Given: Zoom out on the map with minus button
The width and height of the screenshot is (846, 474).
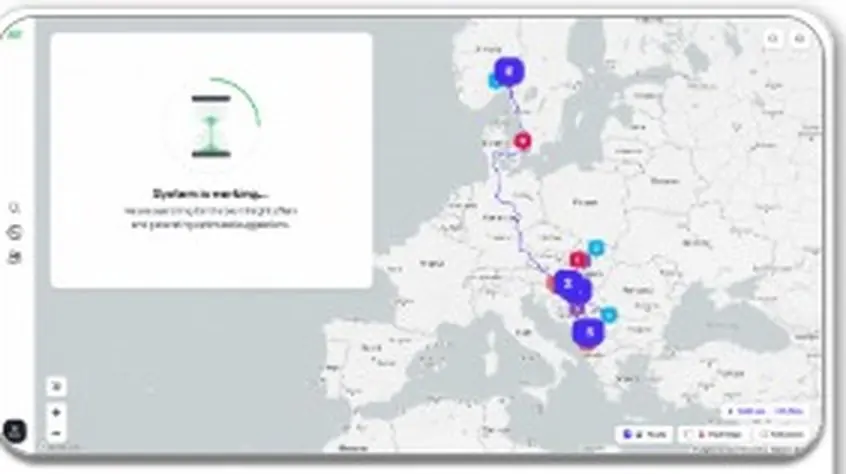Looking at the screenshot, I should 56,433.
